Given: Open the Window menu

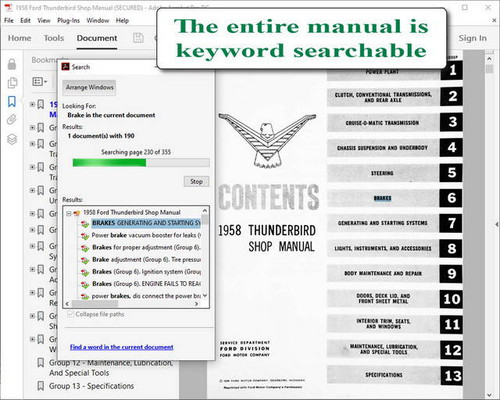Looking at the screenshot, I should 98,21.
